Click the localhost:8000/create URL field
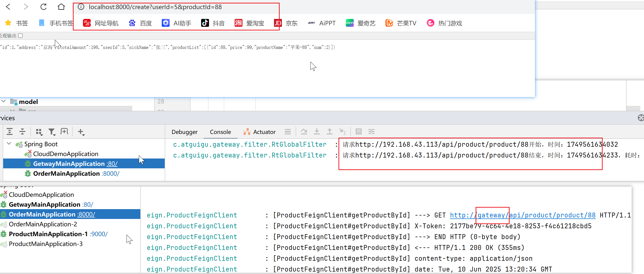Viewport: 644px width, 274px height. pyautogui.click(x=155, y=7)
